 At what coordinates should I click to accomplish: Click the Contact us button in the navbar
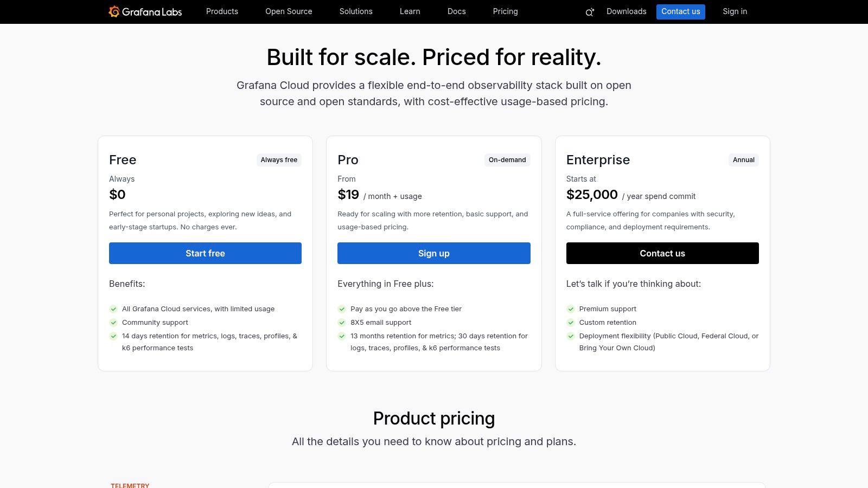681,11
